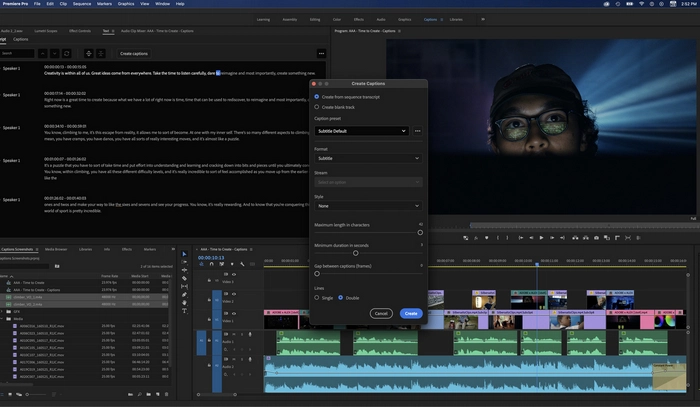Select 'Create from sequence transcript' option

tap(318, 97)
